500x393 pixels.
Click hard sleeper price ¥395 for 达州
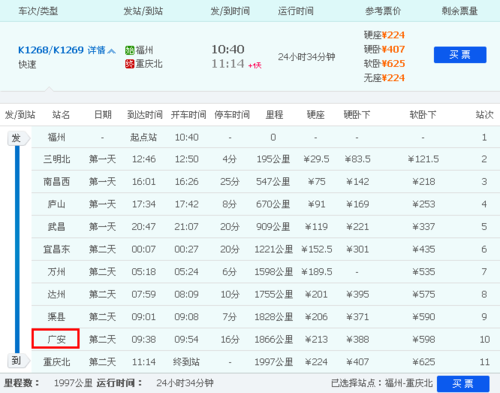pos(358,294)
